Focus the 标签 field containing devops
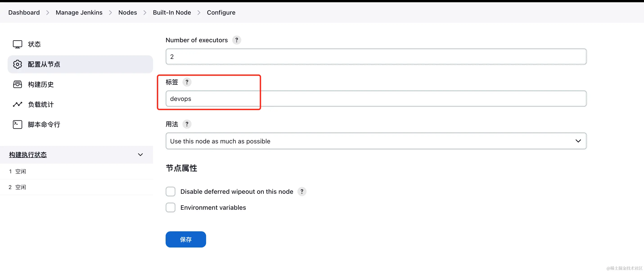The height and width of the screenshot is (272, 644). click(376, 99)
